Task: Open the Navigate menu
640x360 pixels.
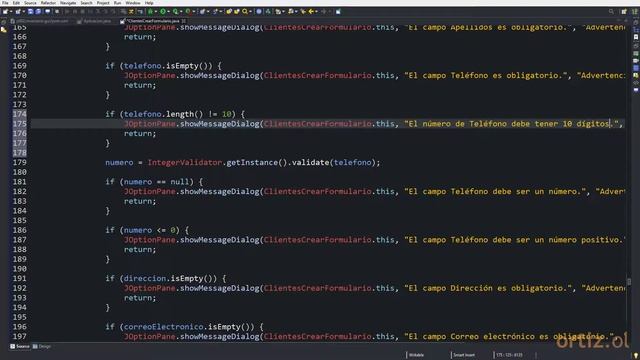Action: tap(68, 3)
